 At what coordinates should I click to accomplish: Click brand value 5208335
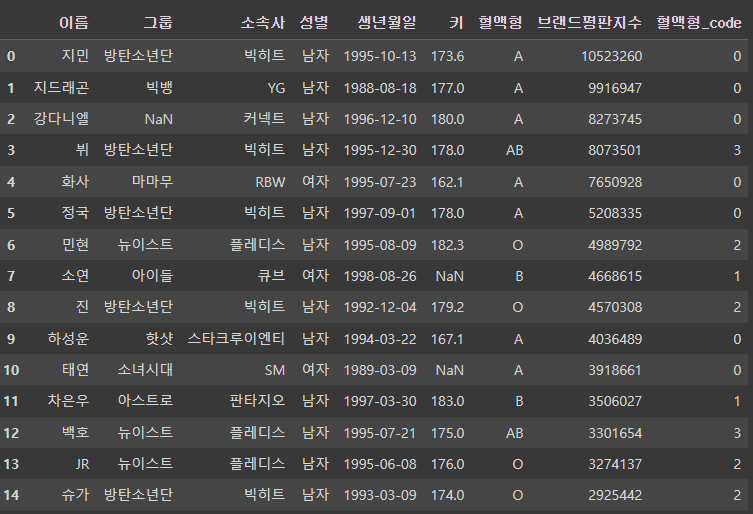point(615,213)
